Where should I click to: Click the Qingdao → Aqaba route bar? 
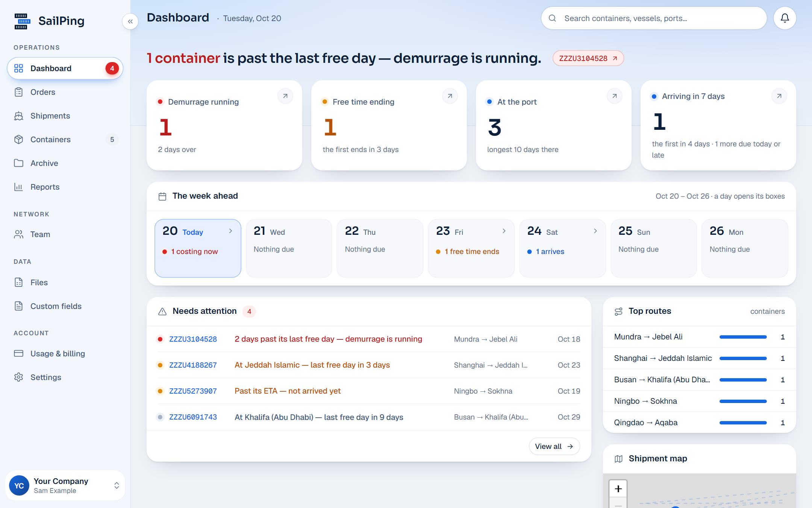click(x=743, y=423)
